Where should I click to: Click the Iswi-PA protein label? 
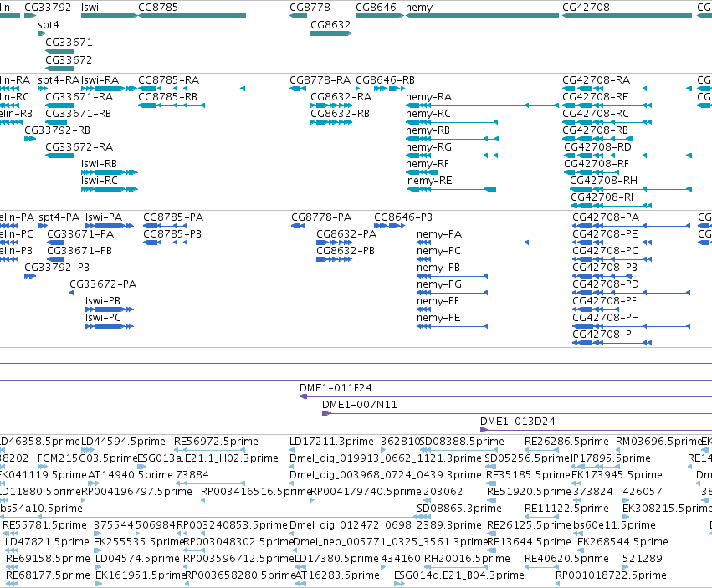[x=104, y=217]
